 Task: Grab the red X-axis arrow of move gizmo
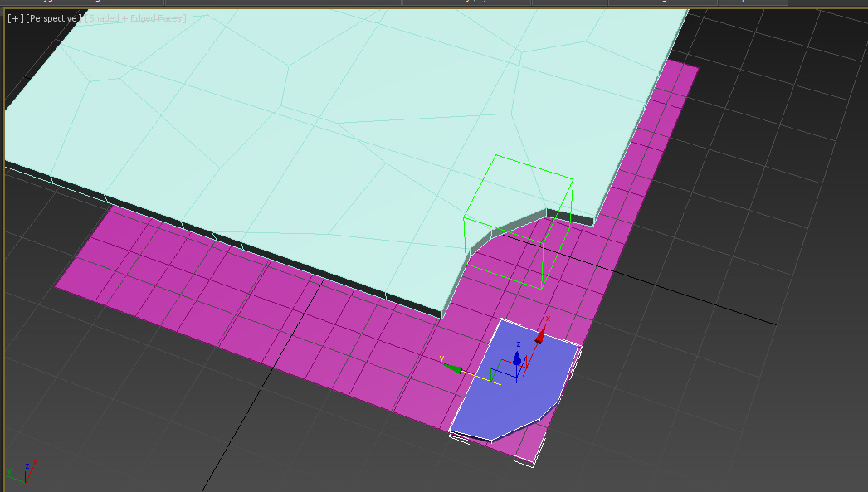[x=541, y=334]
